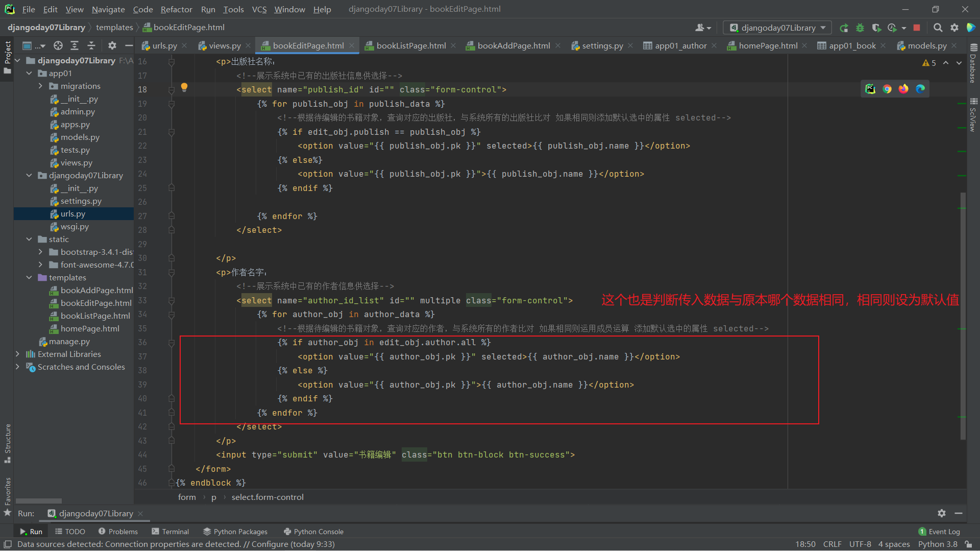Run with coverage shield icon
Screen dimensions: 980x551
click(876, 28)
